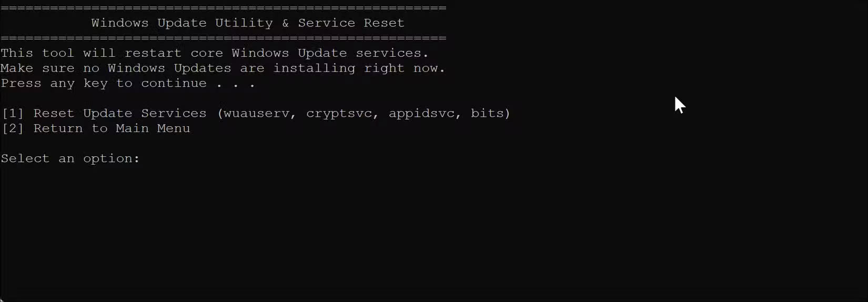Click the "Windows Update Utility & Service Reset" title
The width and height of the screenshot is (868, 302).
tap(248, 23)
